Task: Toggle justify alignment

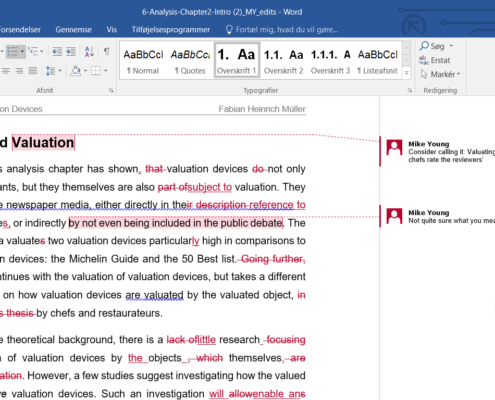Action: (33, 71)
